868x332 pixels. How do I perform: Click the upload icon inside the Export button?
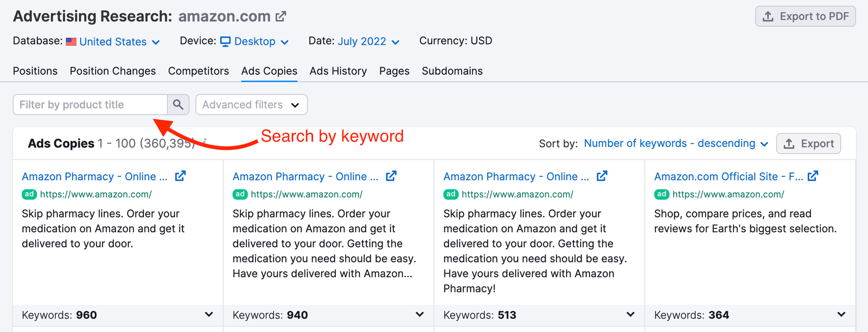(x=789, y=143)
